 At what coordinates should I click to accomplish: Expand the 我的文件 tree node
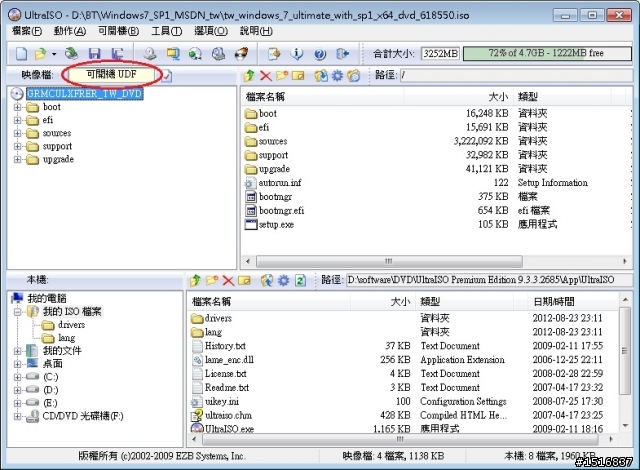(17, 351)
